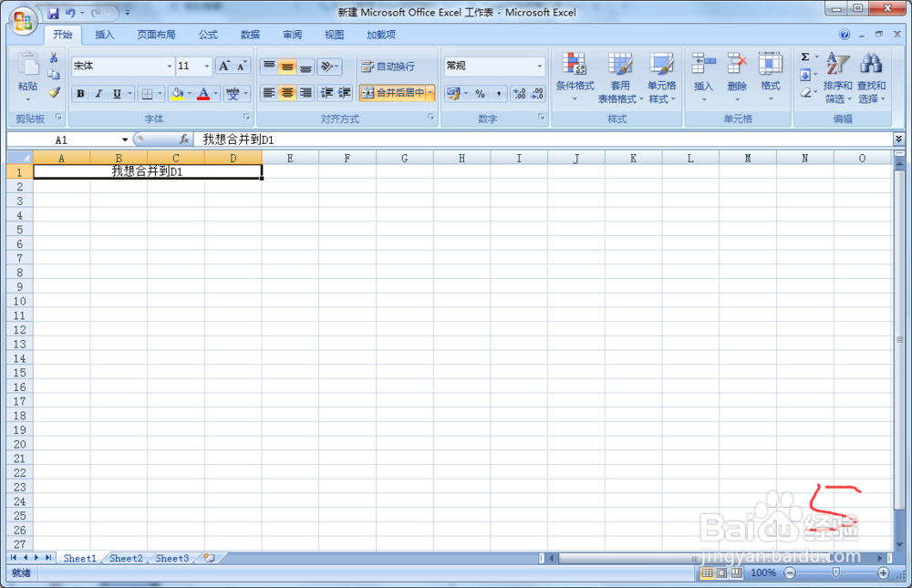The width and height of the screenshot is (912, 588).
Task: Apply percent style to the cell
Action: point(480,94)
